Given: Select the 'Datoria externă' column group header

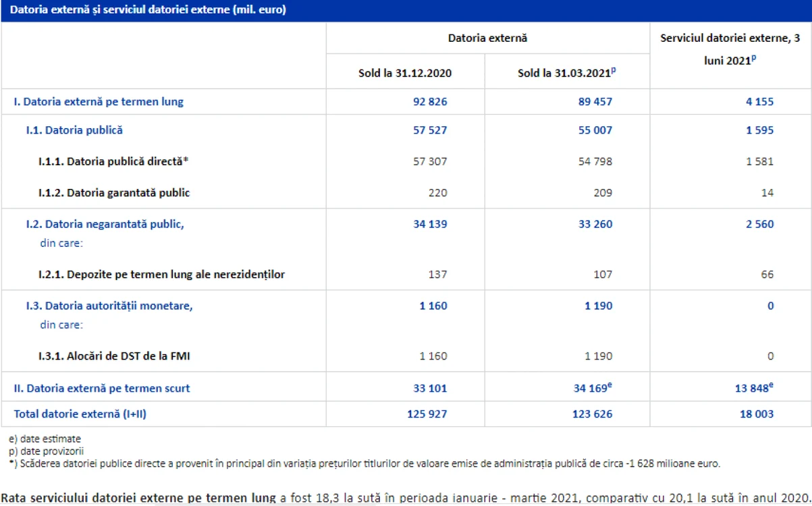Looking at the screenshot, I should click(487, 38).
